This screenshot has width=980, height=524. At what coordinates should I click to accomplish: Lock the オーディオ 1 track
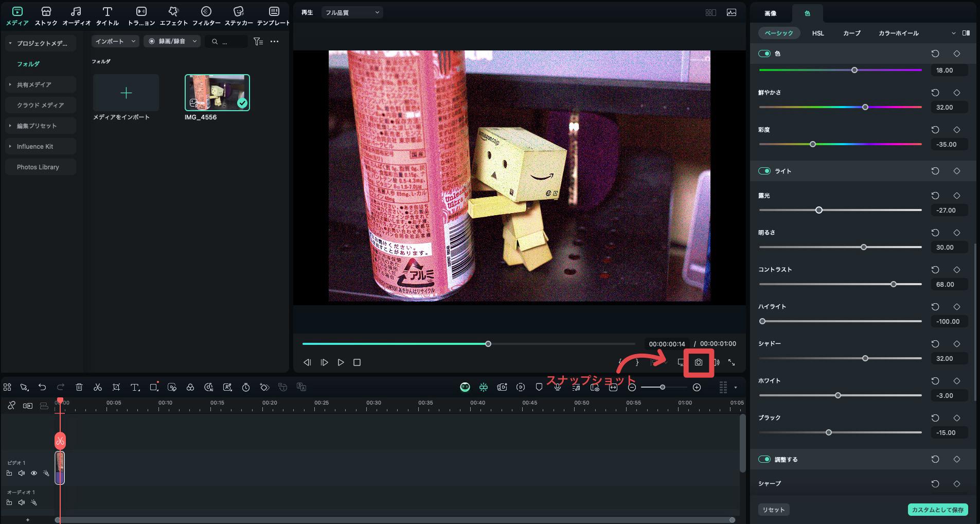coord(9,502)
